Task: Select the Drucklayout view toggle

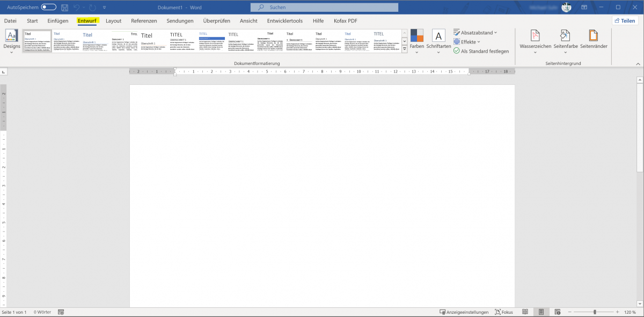Action: click(x=541, y=312)
